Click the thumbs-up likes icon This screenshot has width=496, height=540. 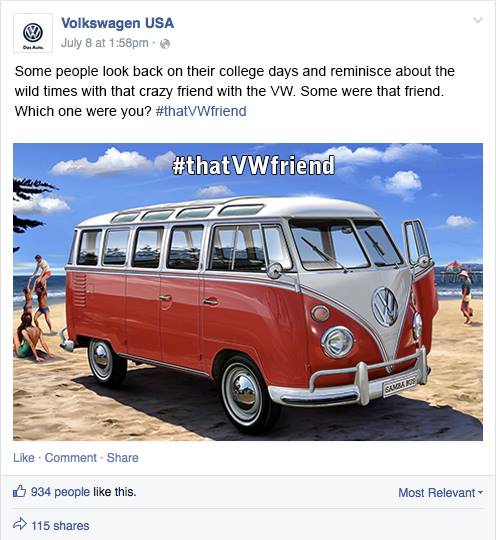[20, 491]
